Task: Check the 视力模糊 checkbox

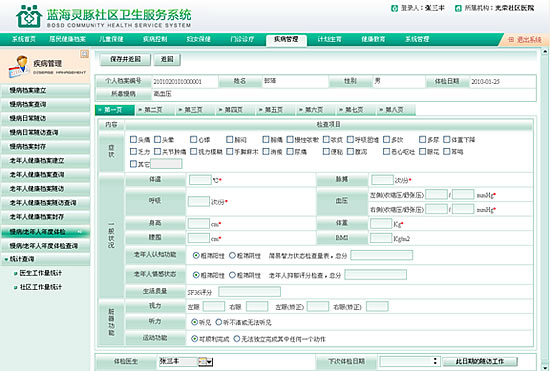Action: tap(194, 151)
